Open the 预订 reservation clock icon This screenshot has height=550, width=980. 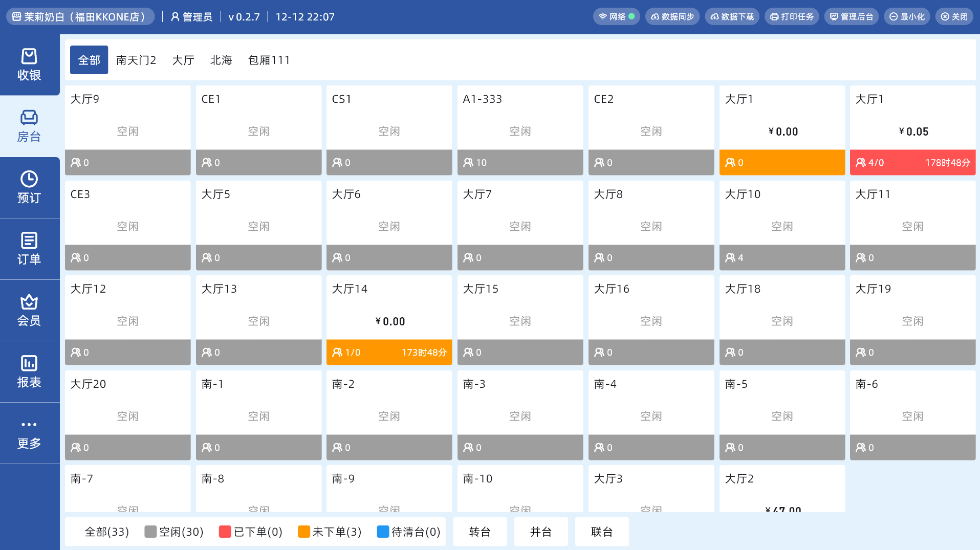(29, 179)
